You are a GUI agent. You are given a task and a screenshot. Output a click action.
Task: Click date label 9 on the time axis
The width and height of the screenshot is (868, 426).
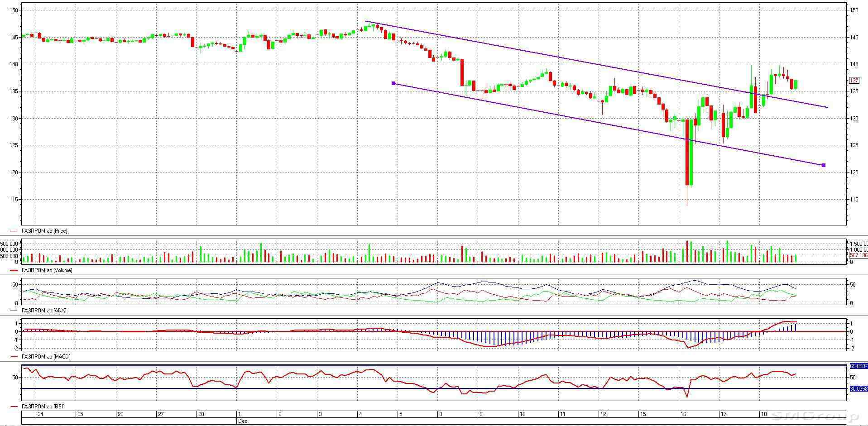(x=481, y=414)
